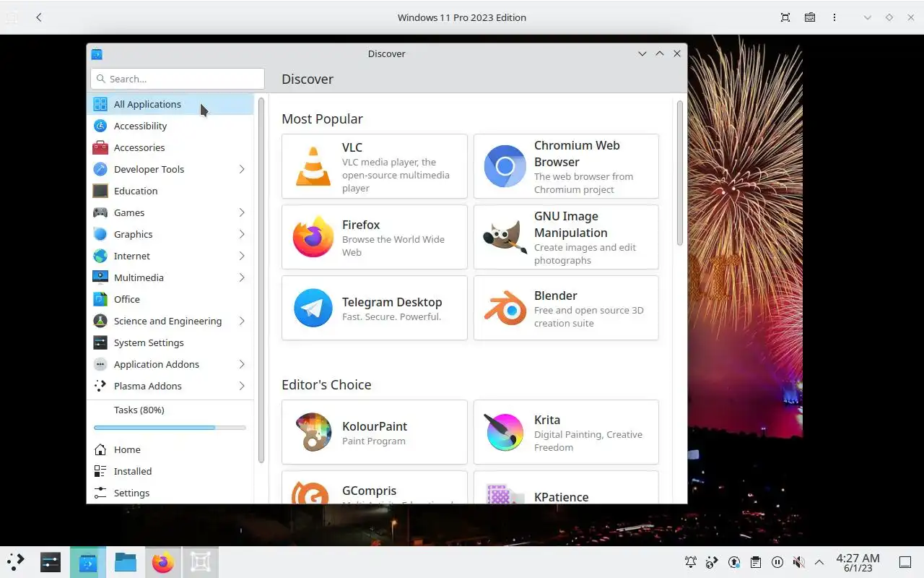Click the notifications bell tray icon
Image resolution: width=924 pixels, height=578 pixels.
pos(691,562)
